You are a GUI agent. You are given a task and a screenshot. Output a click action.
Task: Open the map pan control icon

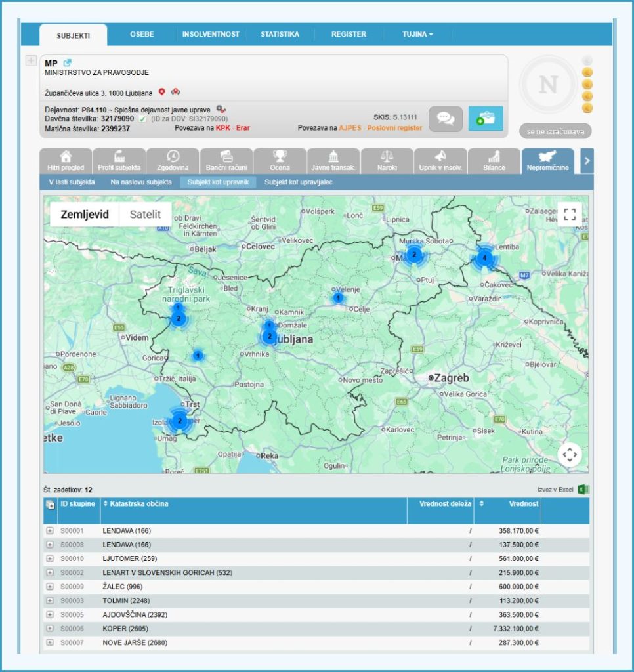click(570, 454)
